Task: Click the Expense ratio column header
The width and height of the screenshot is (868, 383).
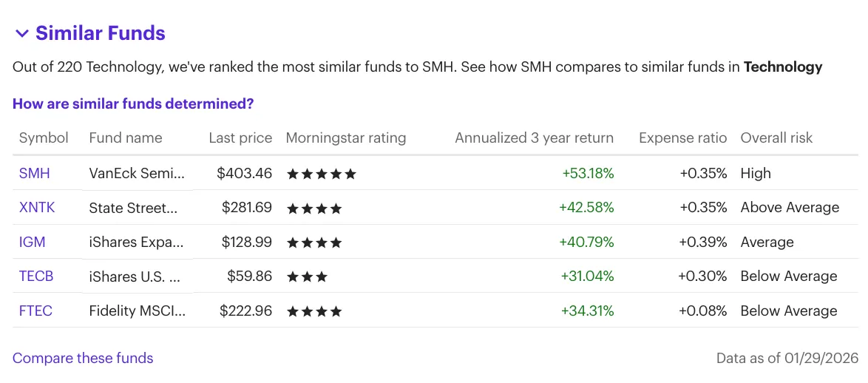Action: coord(682,138)
